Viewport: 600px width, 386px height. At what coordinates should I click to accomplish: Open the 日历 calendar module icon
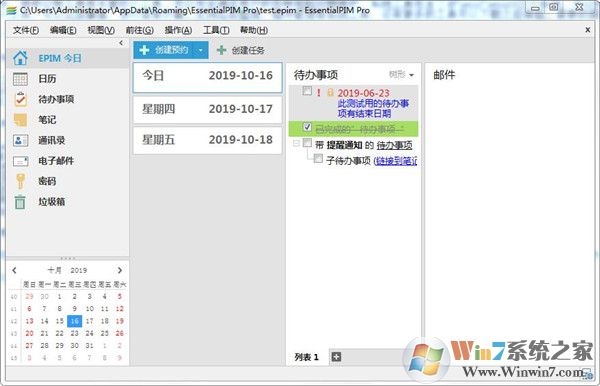tap(20, 79)
